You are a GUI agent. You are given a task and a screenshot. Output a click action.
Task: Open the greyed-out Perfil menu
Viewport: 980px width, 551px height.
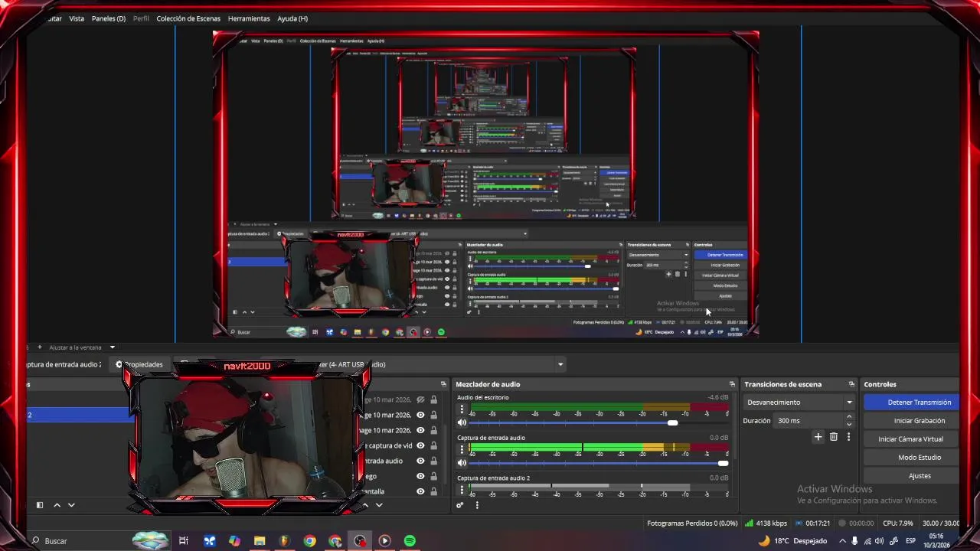[x=141, y=18]
